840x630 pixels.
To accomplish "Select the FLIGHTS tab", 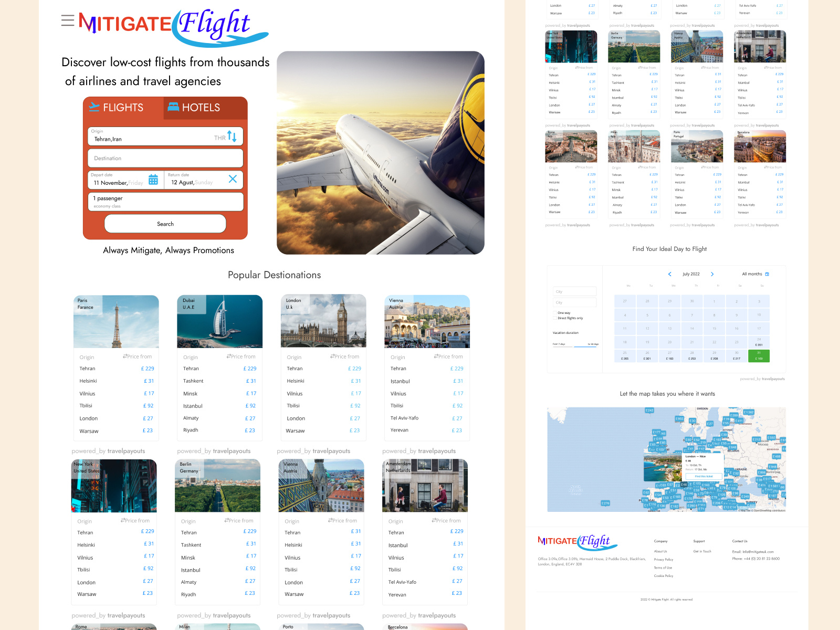I will pyautogui.click(x=122, y=107).
